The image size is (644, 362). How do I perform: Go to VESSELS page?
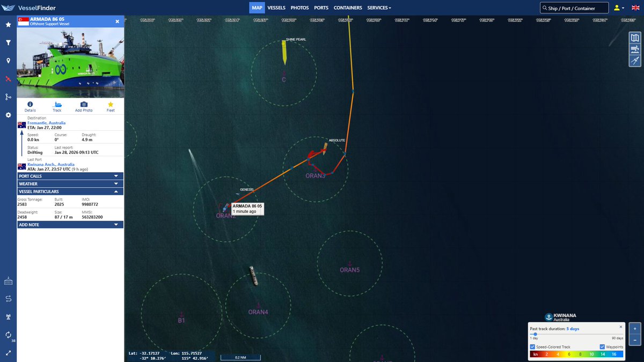pos(276,8)
